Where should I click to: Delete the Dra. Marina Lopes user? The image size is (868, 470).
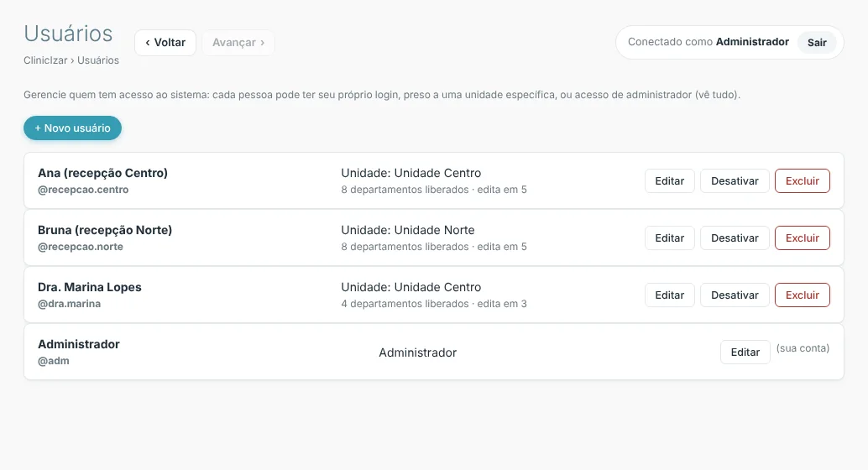[x=803, y=295]
